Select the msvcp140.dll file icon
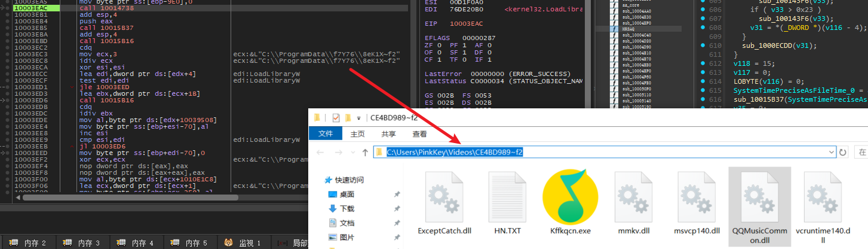This screenshot has height=249, width=868. point(697,196)
